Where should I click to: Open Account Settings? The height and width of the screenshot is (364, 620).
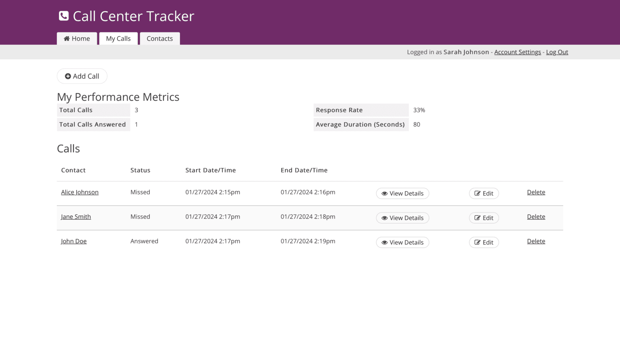click(517, 52)
